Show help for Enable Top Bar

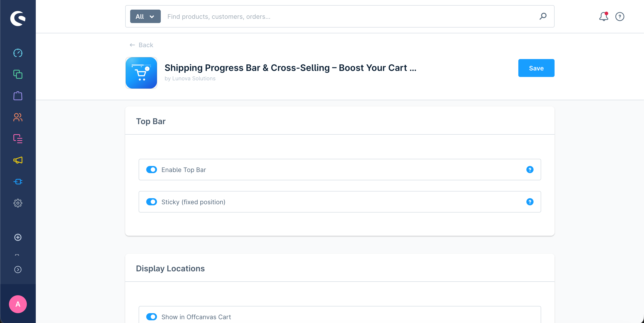click(530, 170)
